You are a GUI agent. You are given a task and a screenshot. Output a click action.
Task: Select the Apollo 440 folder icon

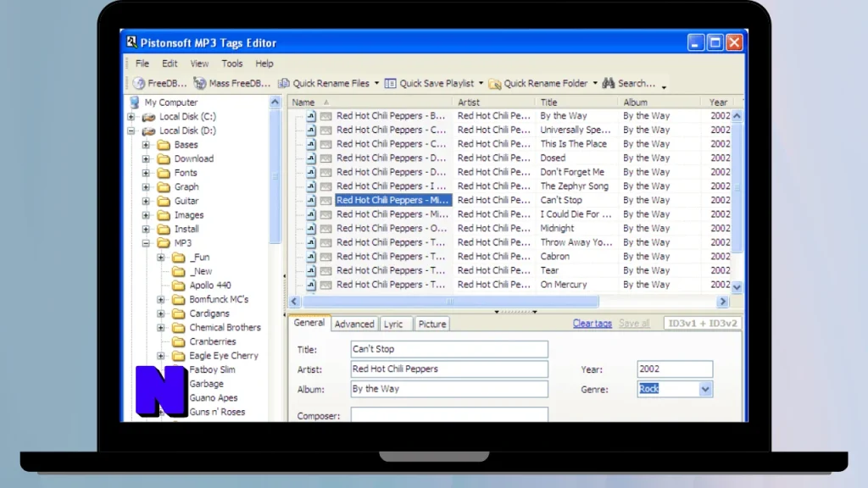(178, 286)
